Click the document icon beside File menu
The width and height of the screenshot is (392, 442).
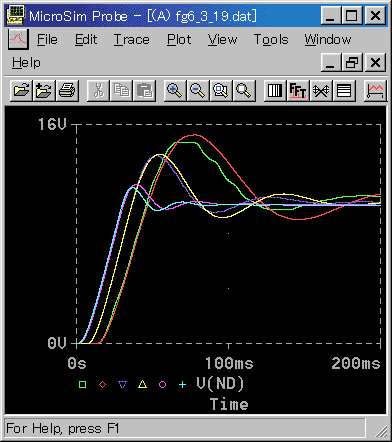coord(18,39)
